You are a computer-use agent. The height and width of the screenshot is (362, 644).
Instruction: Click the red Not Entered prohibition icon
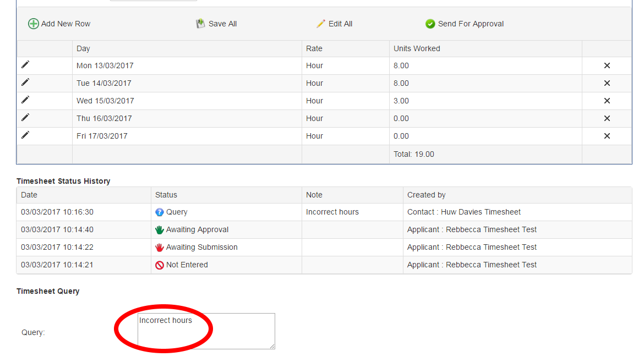[160, 265]
